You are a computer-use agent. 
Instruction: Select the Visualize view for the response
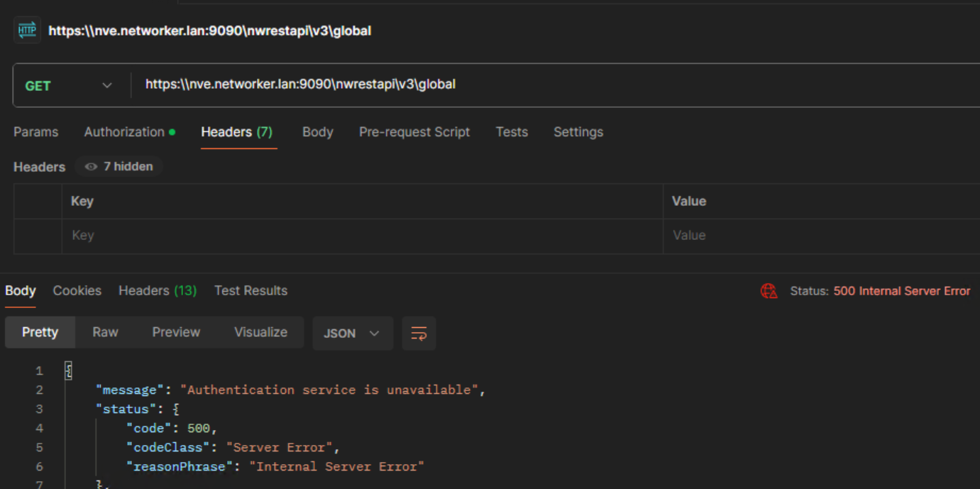tap(260, 331)
